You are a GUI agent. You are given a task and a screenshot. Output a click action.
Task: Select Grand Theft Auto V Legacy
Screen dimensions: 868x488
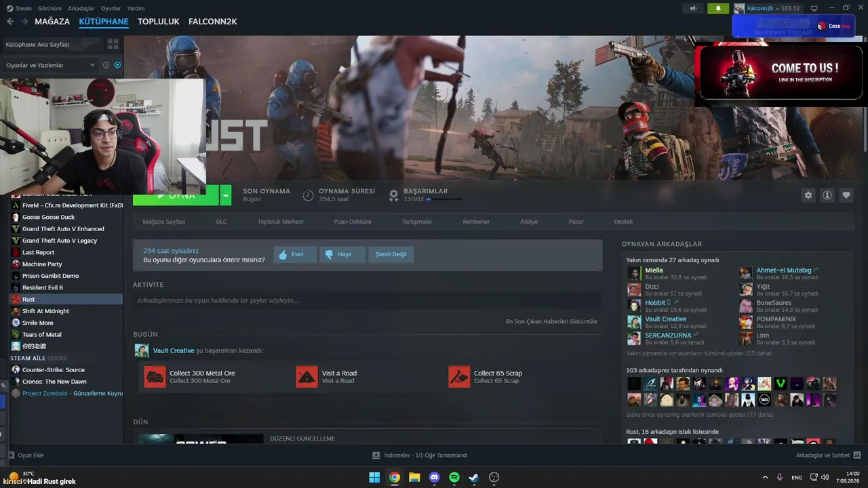(66, 241)
